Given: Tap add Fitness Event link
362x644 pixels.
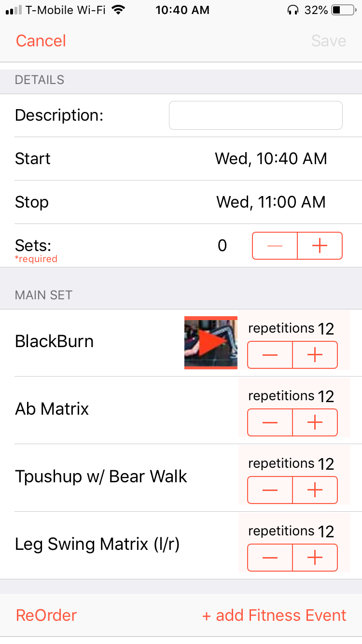Looking at the screenshot, I should (274, 615).
